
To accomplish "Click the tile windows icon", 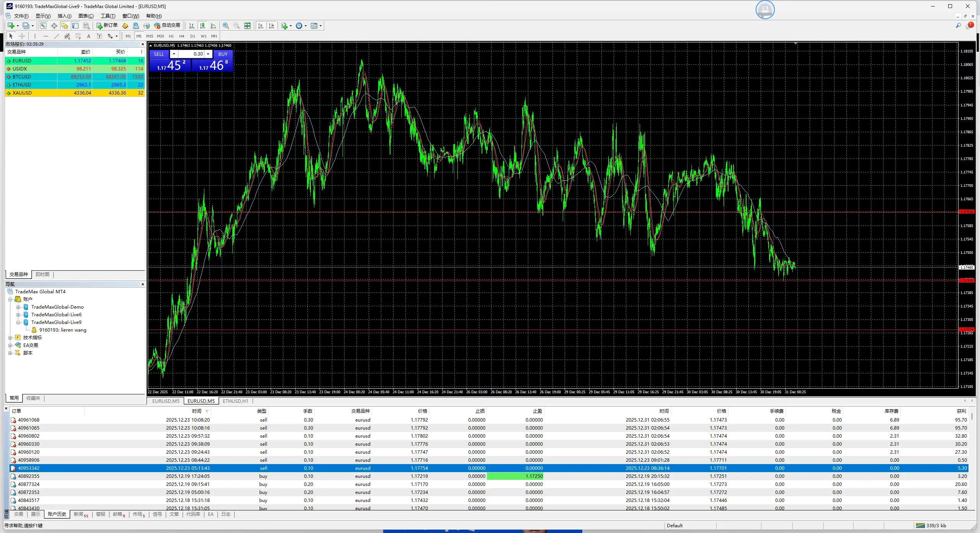I will [247, 26].
